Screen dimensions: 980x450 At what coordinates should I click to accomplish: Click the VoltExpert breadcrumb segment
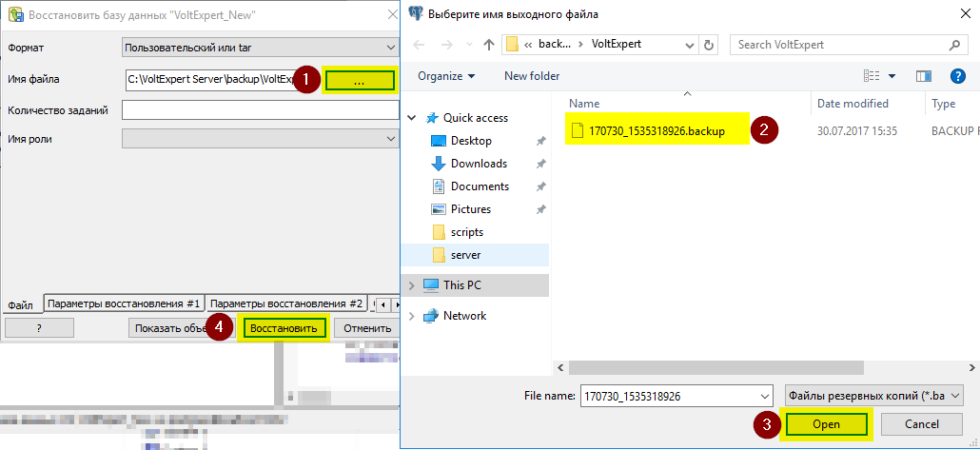[x=618, y=45]
